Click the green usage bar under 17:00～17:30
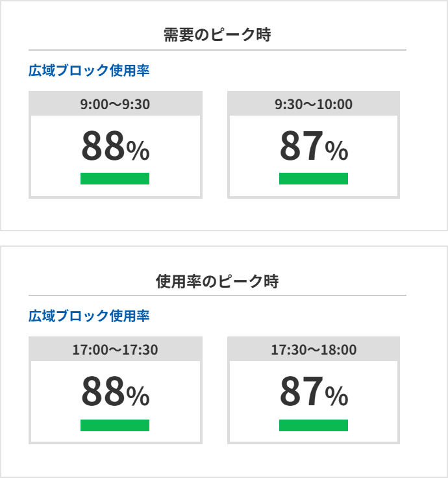 click(115, 425)
